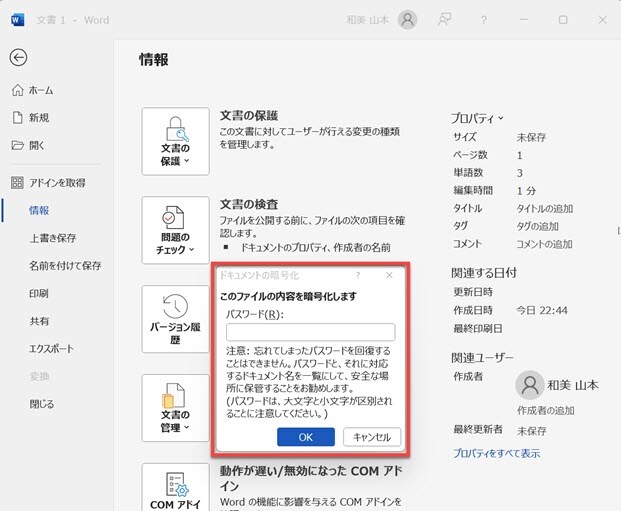Close the ドキュメントの暗号化 dialog
The width and height of the screenshot is (621, 511).
(x=389, y=274)
